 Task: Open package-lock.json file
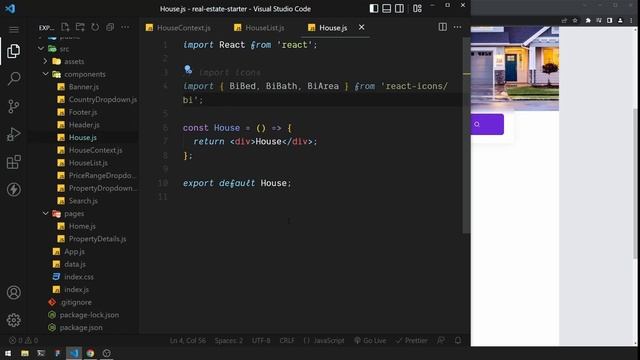89,315
